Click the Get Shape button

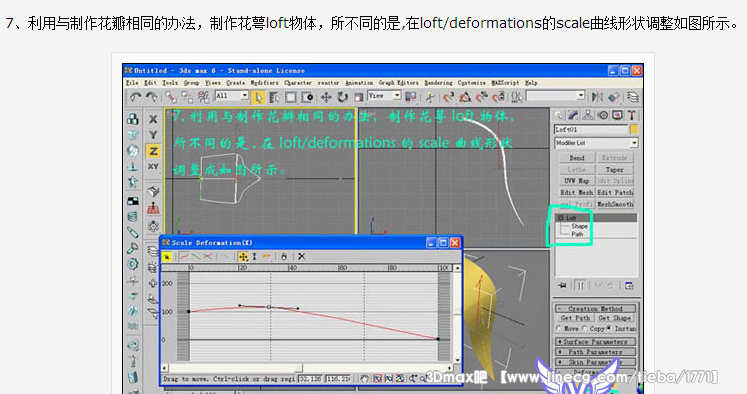(615, 318)
